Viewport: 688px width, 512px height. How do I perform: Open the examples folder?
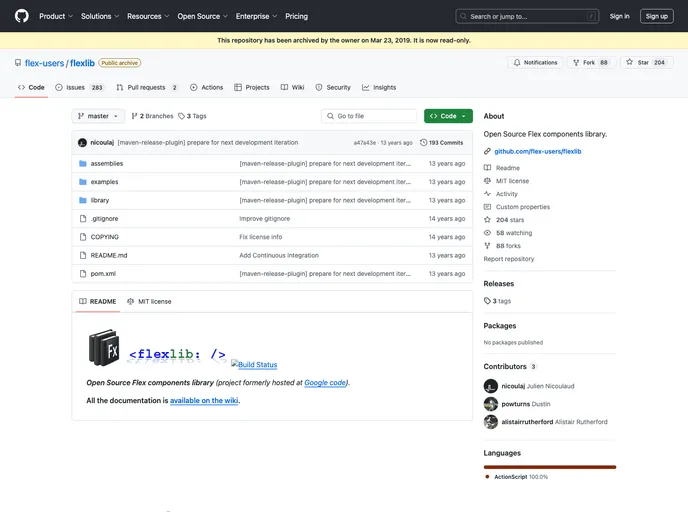click(x=104, y=182)
